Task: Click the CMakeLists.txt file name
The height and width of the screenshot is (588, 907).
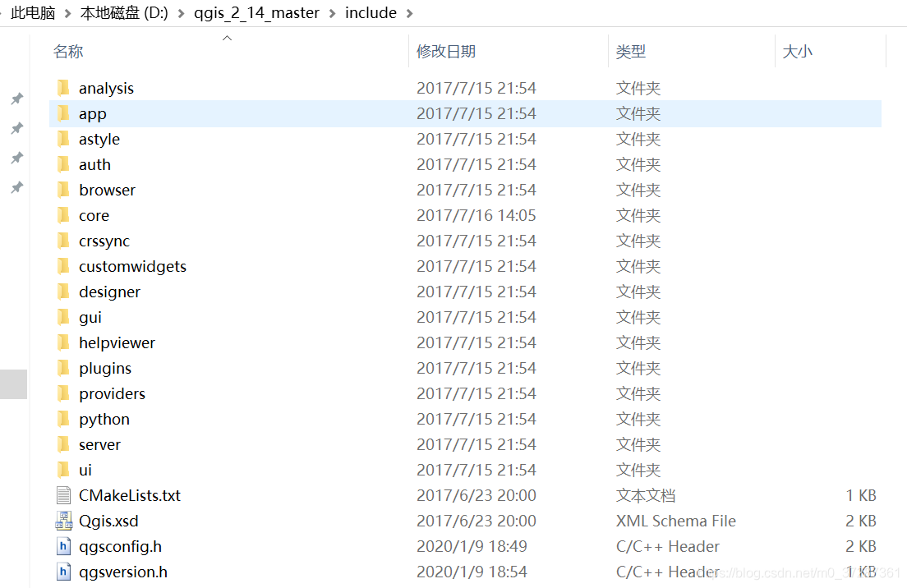Action: 130,495
